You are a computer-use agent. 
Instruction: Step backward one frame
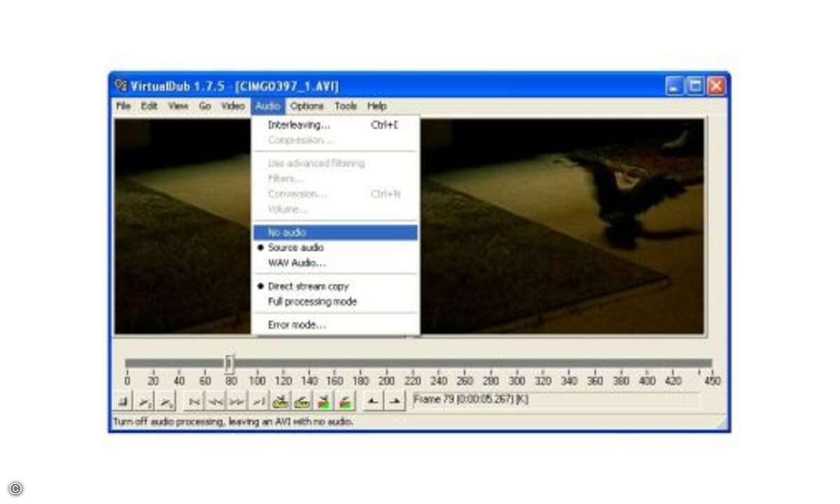[216, 401]
